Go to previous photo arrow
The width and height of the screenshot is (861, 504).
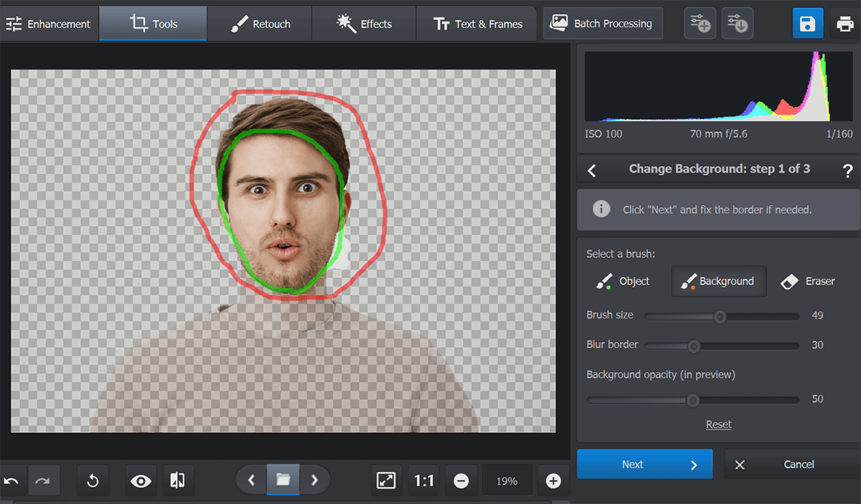tap(251, 480)
